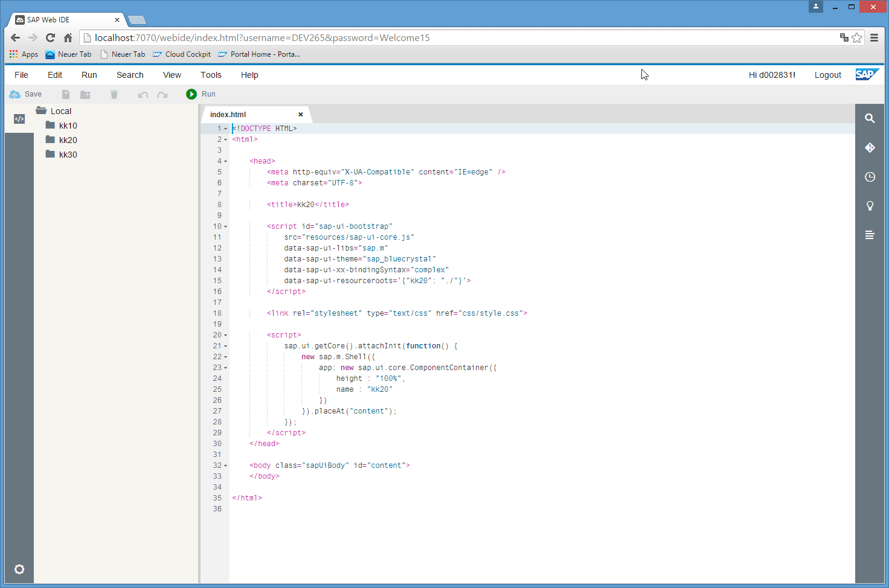Collapse the html block at line 2
This screenshot has width=889, height=588.
point(226,139)
